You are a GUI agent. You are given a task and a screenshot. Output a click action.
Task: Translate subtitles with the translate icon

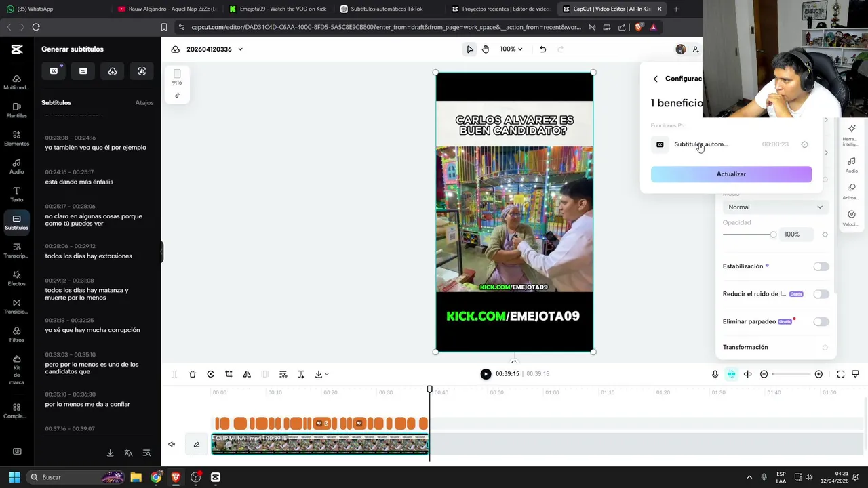(128, 453)
